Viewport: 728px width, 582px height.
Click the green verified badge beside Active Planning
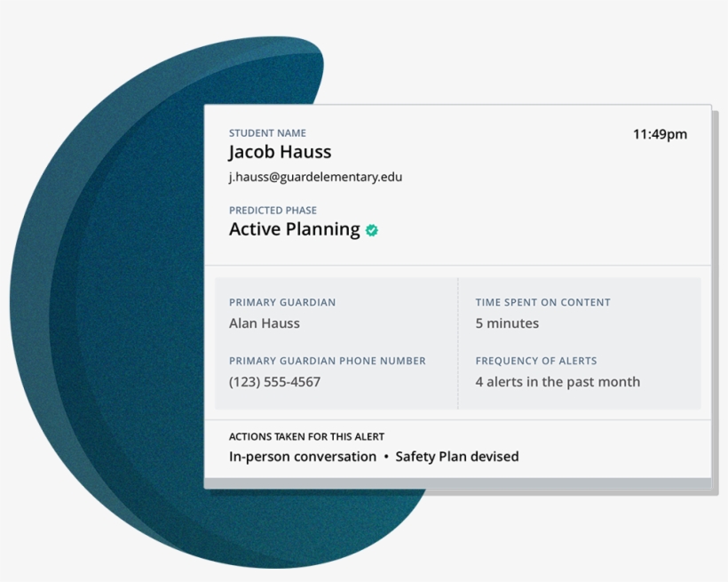pyautogui.click(x=372, y=230)
